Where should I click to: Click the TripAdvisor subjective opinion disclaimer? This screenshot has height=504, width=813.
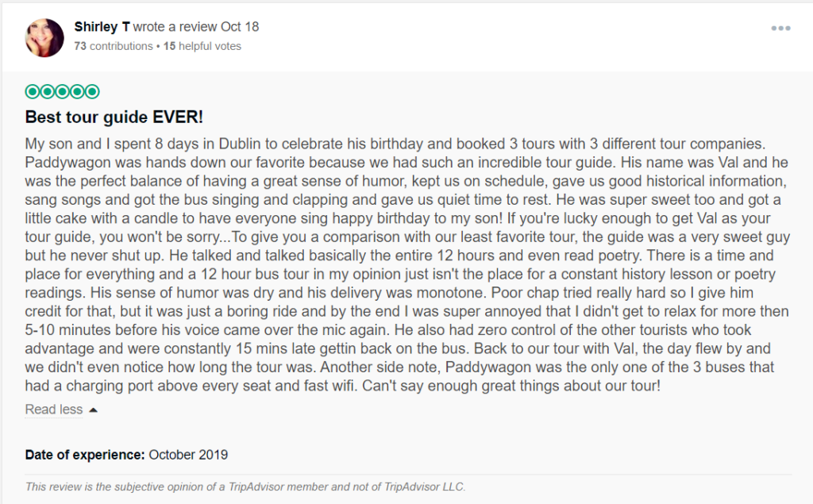245,487
